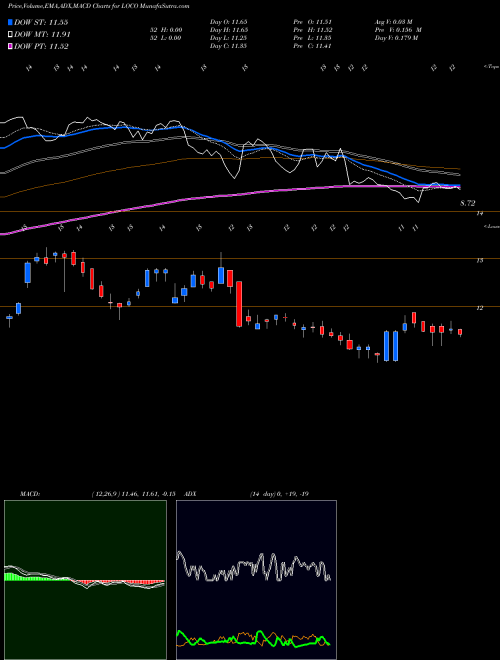Select the 'DOW MT: 11.91' label
The height and width of the screenshot is (660, 500).
43,35
